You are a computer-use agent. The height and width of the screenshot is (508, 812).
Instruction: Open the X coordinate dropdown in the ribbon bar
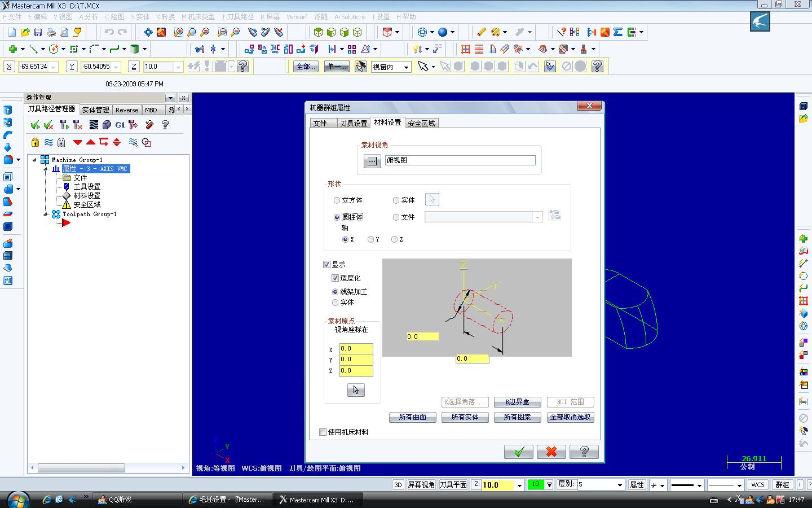pyautogui.click(x=54, y=67)
